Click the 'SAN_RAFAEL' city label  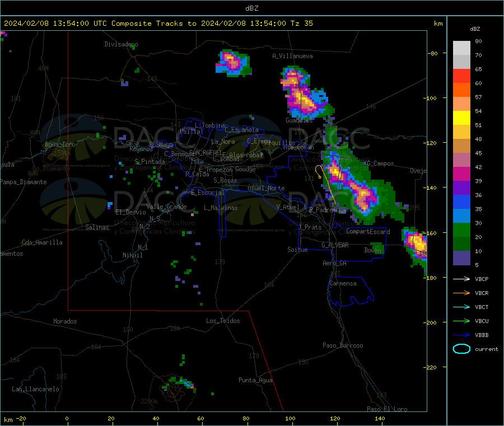point(206,152)
